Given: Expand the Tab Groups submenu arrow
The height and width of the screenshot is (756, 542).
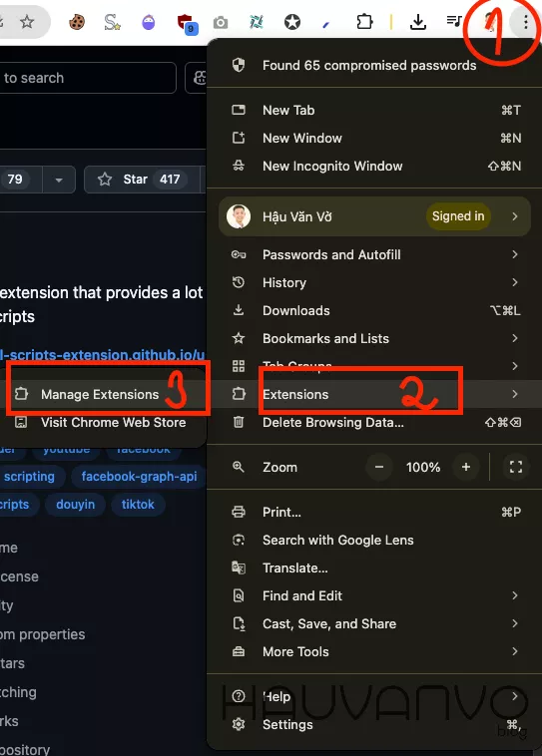Looking at the screenshot, I should tap(515, 366).
